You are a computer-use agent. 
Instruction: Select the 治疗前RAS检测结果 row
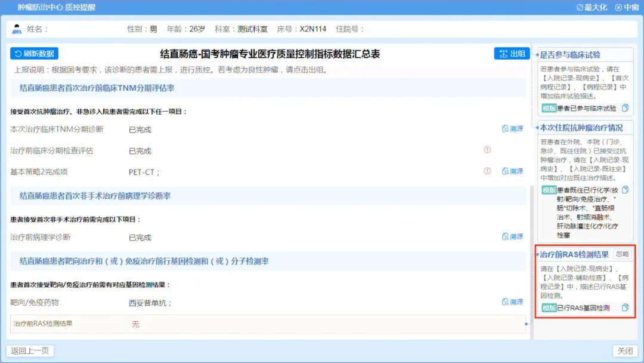pyautogui.click(x=268, y=324)
